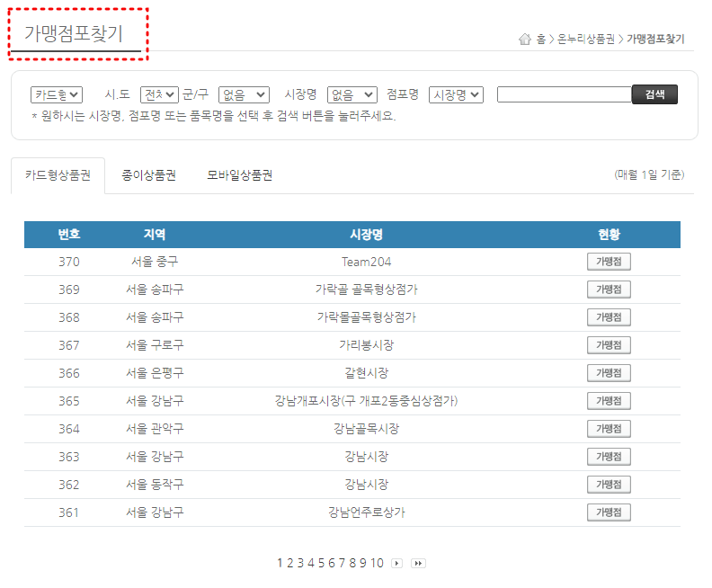The width and height of the screenshot is (712, 588).
Task: Click the 시장명 column header in table
Action: click(x=366, y=235)
